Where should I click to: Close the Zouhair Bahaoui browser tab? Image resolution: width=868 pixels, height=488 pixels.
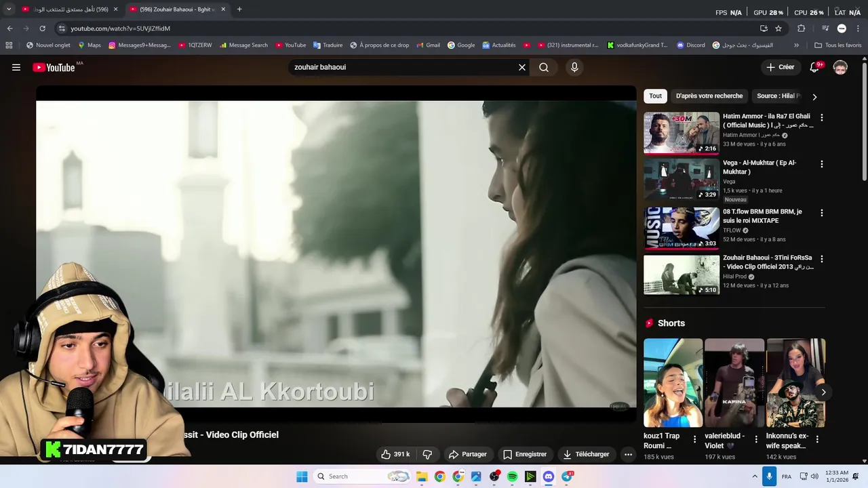click(x=222, y=9)
